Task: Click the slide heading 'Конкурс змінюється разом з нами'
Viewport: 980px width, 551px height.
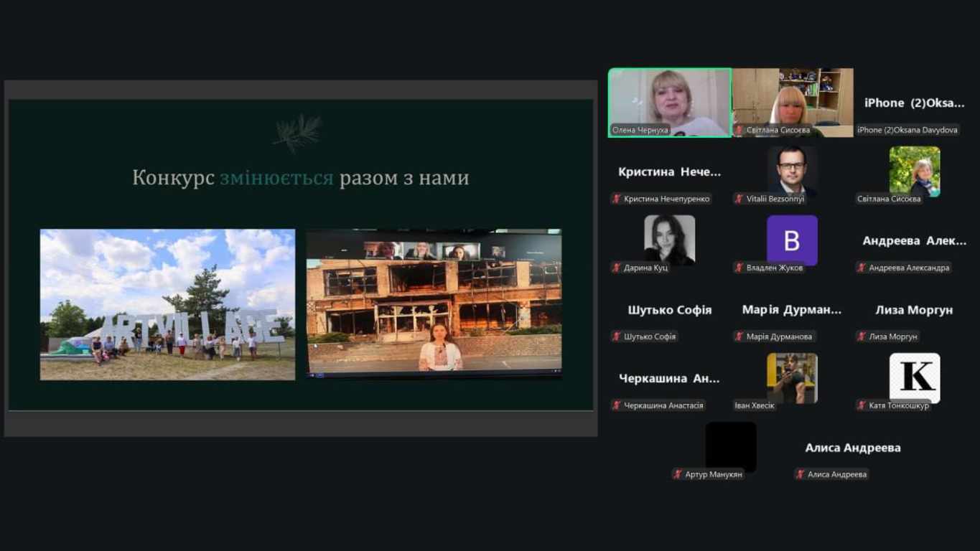Action: pyautogui.click(x=300, y=178)
